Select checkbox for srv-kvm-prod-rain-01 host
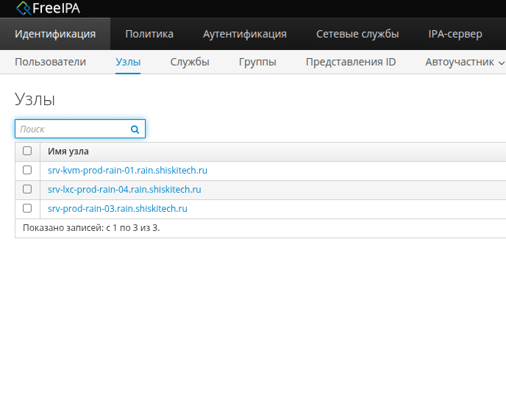This screenshot has width=506, height=420. pyautogui.click(x=27, y=170)
